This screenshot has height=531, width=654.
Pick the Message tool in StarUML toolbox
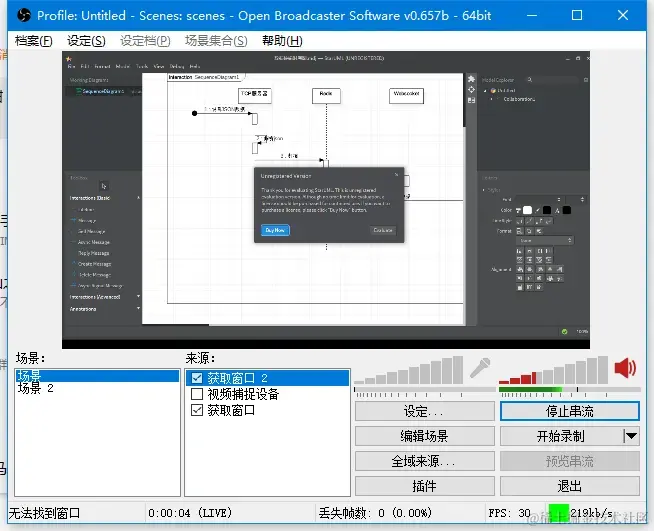point(86,220)
